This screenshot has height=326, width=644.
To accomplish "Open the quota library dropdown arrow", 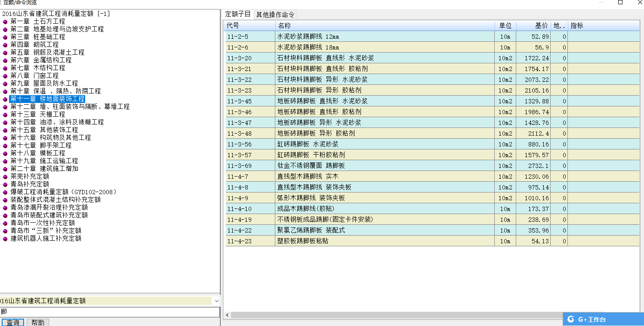I will point(216,301).
